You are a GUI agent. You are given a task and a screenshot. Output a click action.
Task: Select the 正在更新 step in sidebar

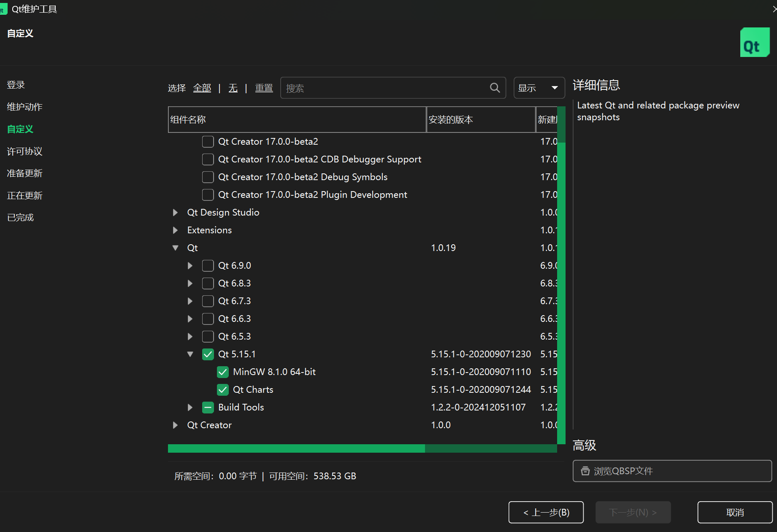[25, 195]
